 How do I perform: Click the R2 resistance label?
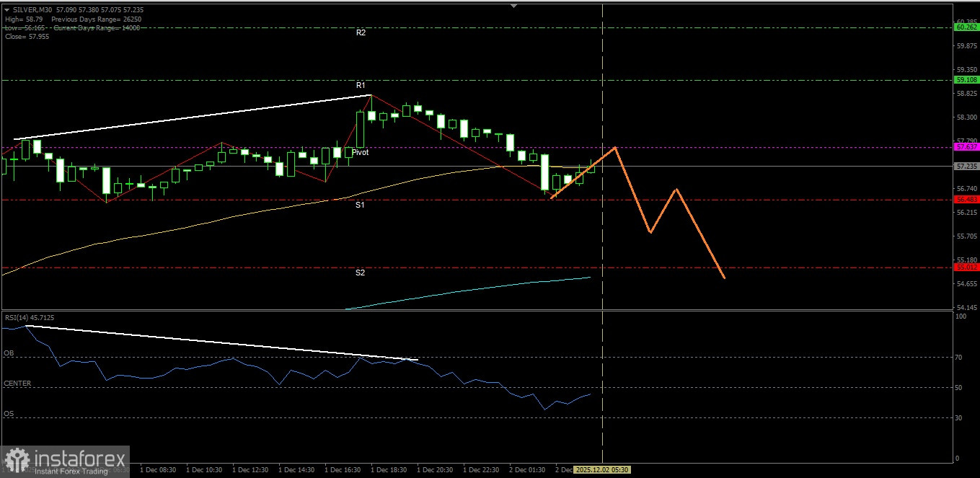click(x=361, y=33)
